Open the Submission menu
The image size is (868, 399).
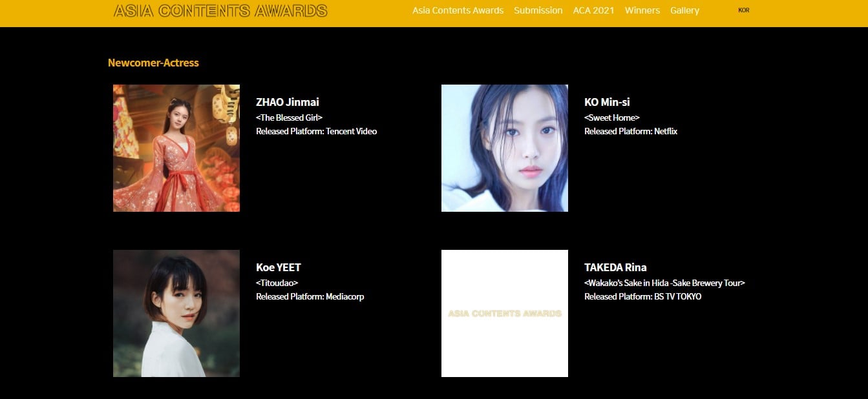pos(538,10)
